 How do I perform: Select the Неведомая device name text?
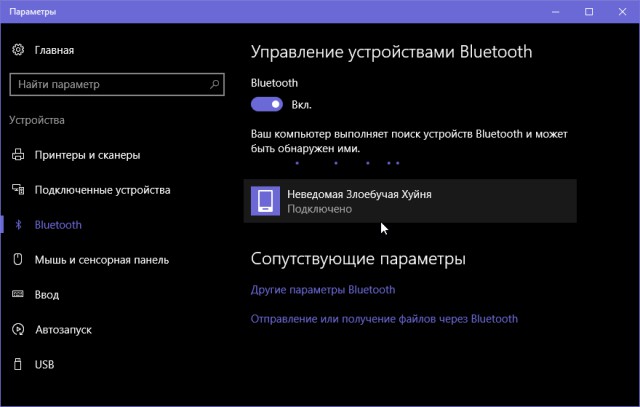(360, 194)
